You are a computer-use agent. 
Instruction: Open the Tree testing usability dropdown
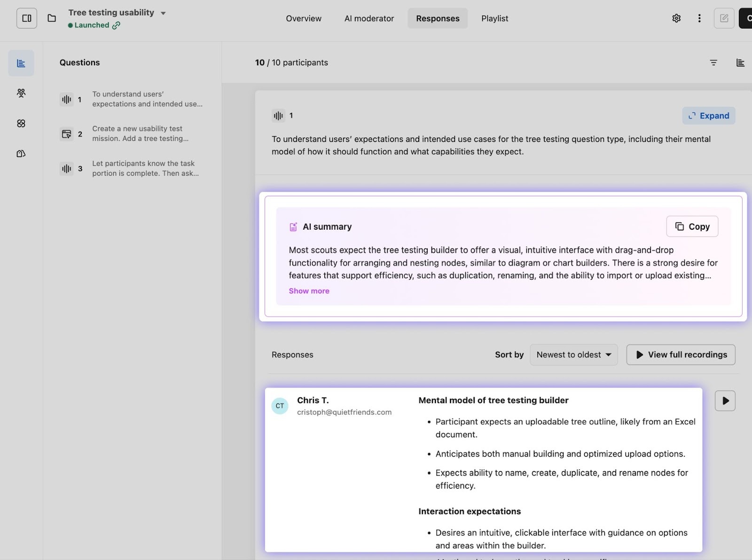[163, 13]
